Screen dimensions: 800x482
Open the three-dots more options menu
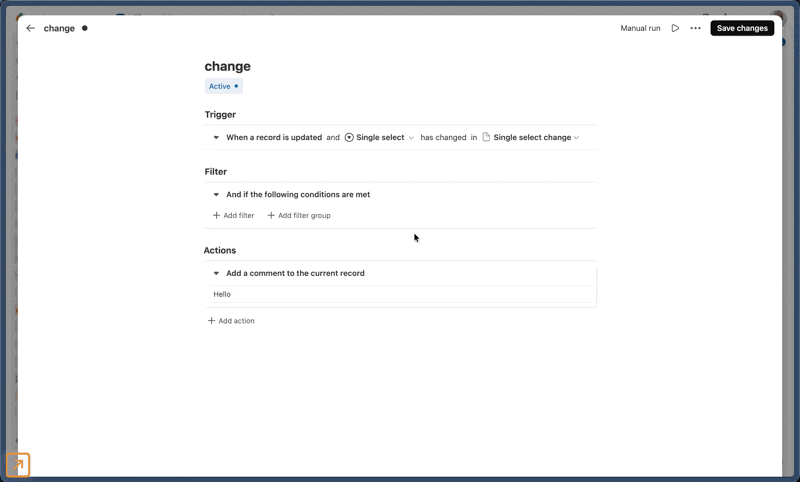coord(695,28)
